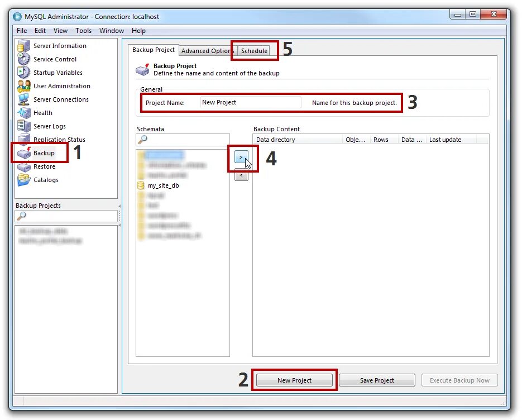This screenshot has width=522, height=420.
Task: Open Server Logs
Action: (x=51, y=126)
